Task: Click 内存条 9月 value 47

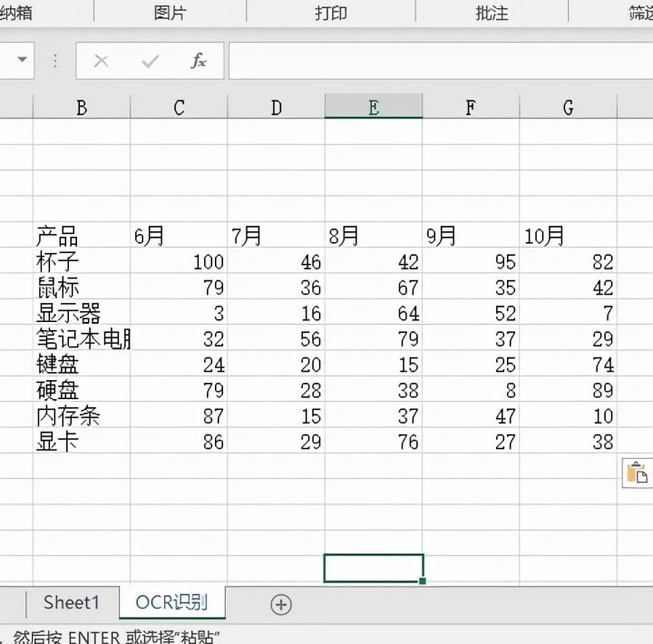Action: click(471, 415)
